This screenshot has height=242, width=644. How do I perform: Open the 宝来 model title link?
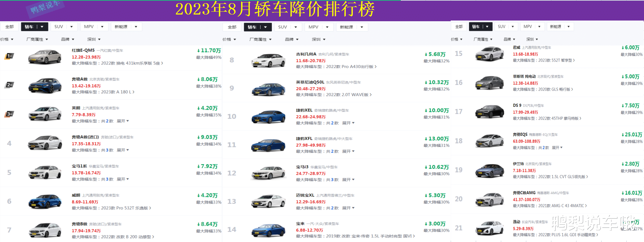[300, 224]
